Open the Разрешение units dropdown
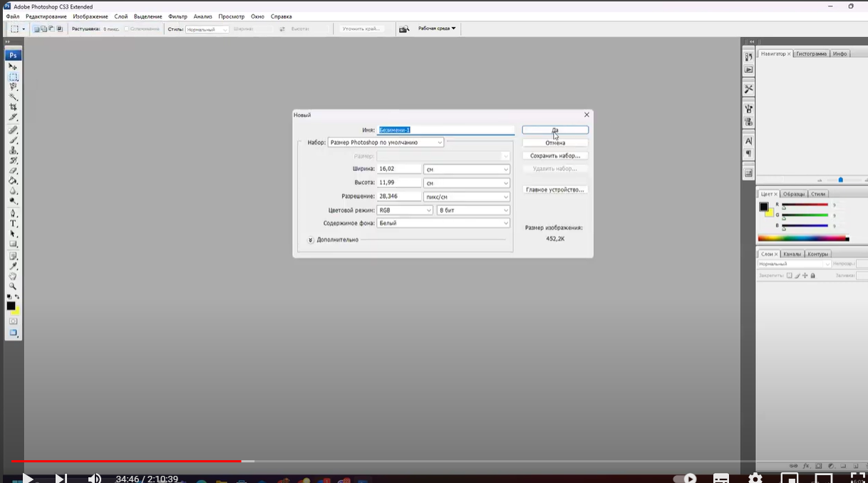This screenshot has height=483, width=868. pyautogui.click(x=467, y=197)
